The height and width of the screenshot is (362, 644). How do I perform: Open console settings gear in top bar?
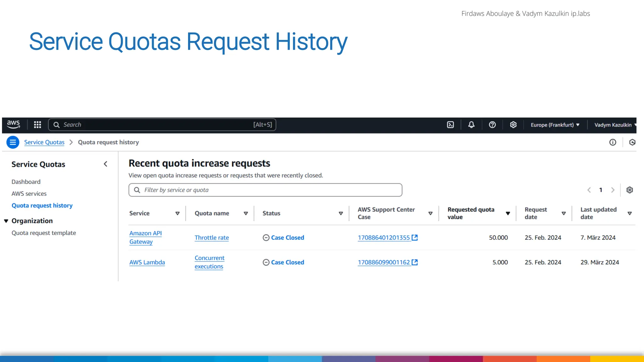(513, 125)
